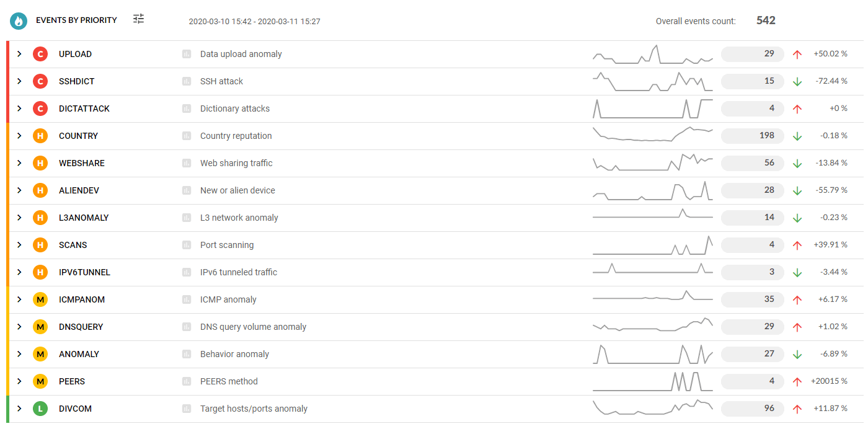Screen dimensions: 868x434
Task: Click the green L badge for DIVCOM
Action: click(40, 409)
